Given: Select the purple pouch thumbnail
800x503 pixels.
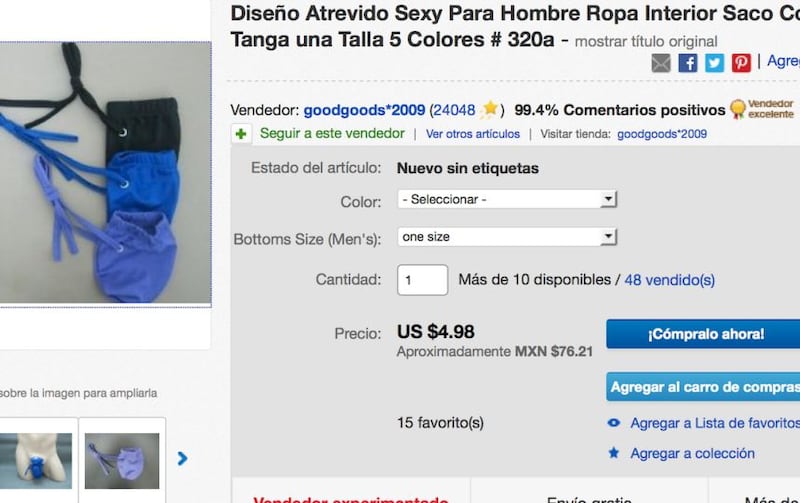Looking at the screenshot, I should tap(122, 461).
